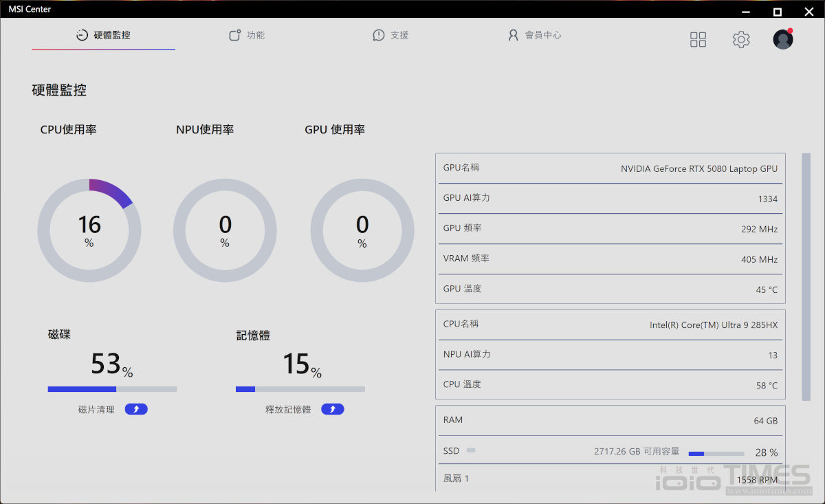Viewport: 825px width, 504px height.
Task: Click the NPU AI算力 value 13
Action: coord(773,355)
